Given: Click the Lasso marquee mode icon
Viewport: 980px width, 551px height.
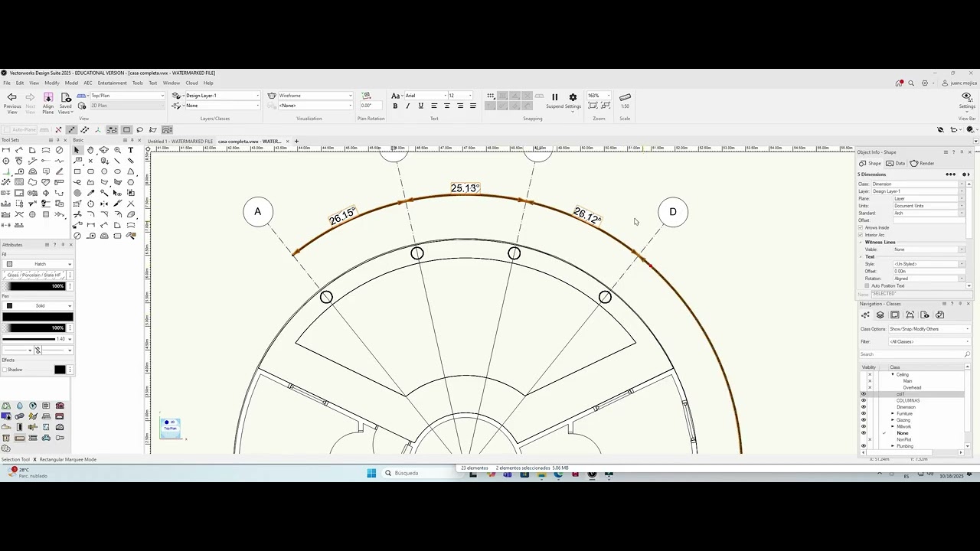Looking at the screenshot, I should [140, 129].
